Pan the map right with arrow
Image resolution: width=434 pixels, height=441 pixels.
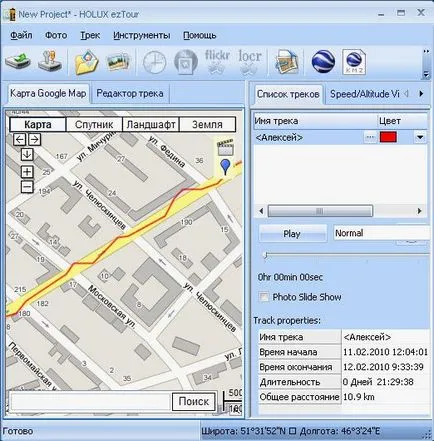tap(34, 139)
